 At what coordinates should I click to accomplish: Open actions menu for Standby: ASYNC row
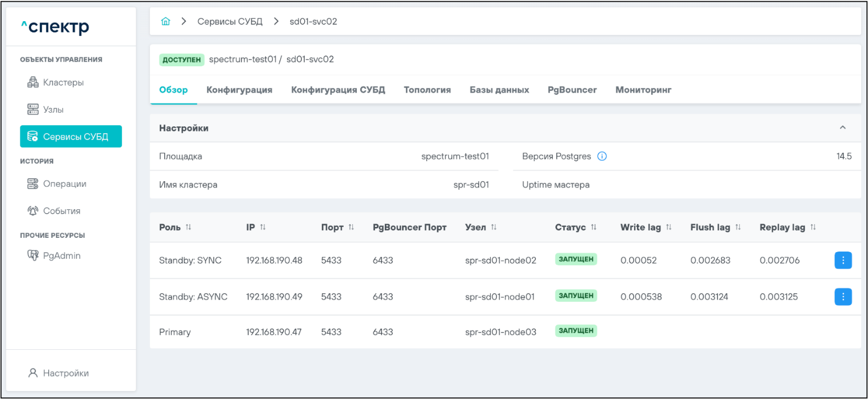point(843,297)
